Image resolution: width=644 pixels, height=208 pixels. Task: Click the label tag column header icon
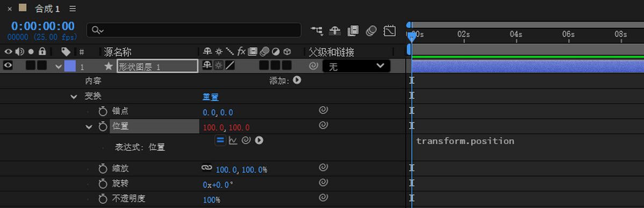pyautogui.click(x=66, y=51)
